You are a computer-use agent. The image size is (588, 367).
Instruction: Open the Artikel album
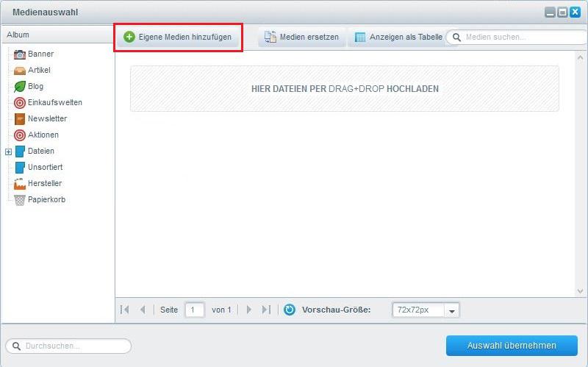click(39, 70)
